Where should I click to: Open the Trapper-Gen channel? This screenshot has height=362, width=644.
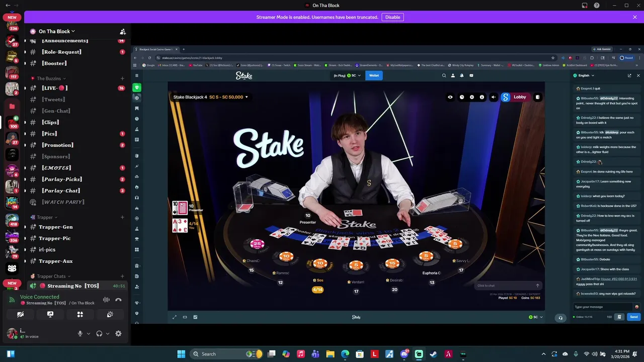pyautogui.click(x=77, y=227)
